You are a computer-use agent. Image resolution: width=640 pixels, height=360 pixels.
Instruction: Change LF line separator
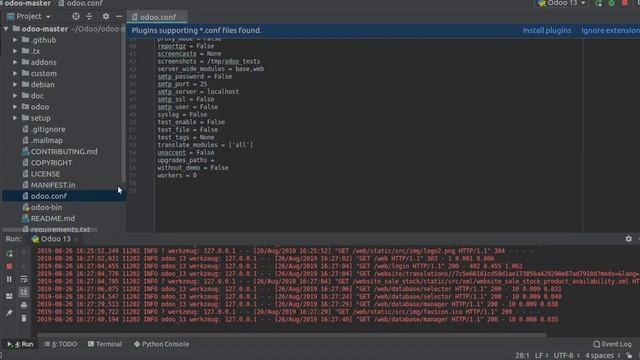click(541, 356)
